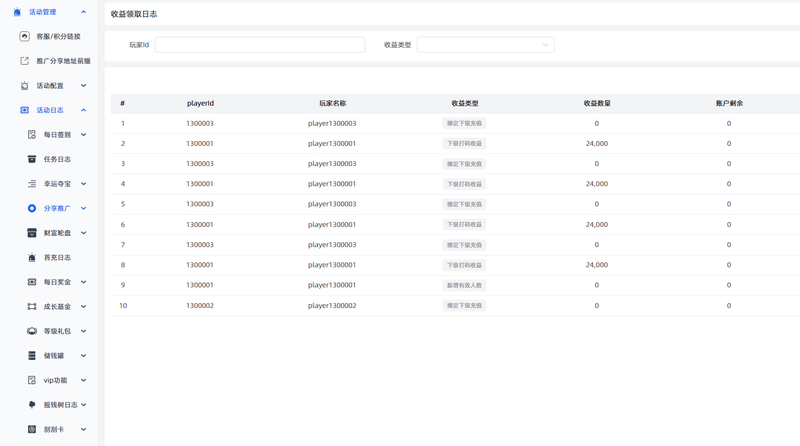Click the 首充日志 icon in sidebar
Viewport: 800px width, 446px height.
point(32,257)
